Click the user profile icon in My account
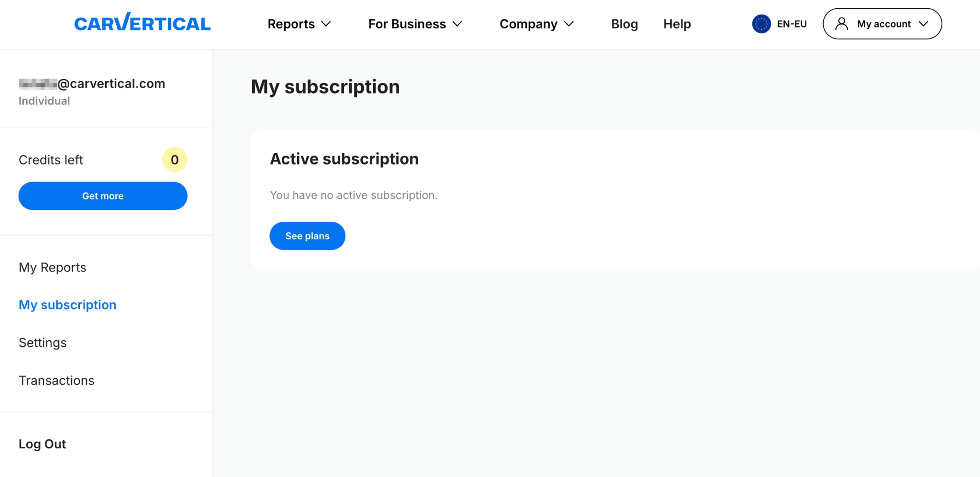Screen dimensions: 980x477 coord(841,24)
